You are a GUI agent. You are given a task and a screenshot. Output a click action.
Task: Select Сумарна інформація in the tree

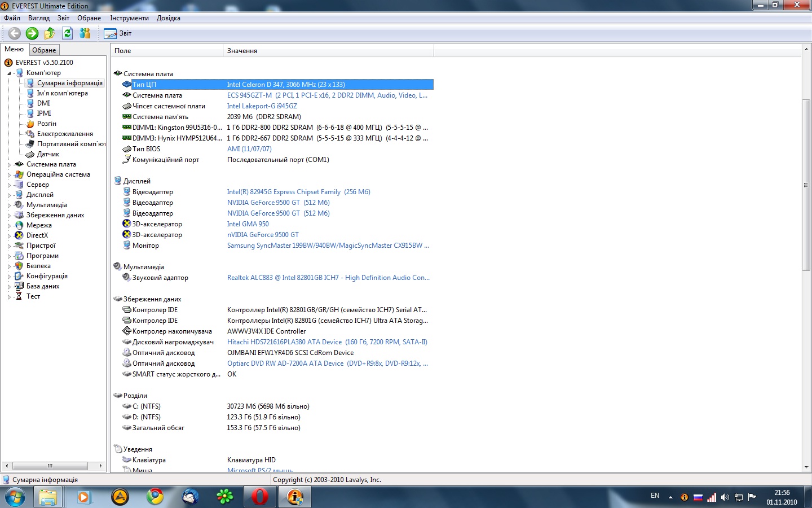70,83
